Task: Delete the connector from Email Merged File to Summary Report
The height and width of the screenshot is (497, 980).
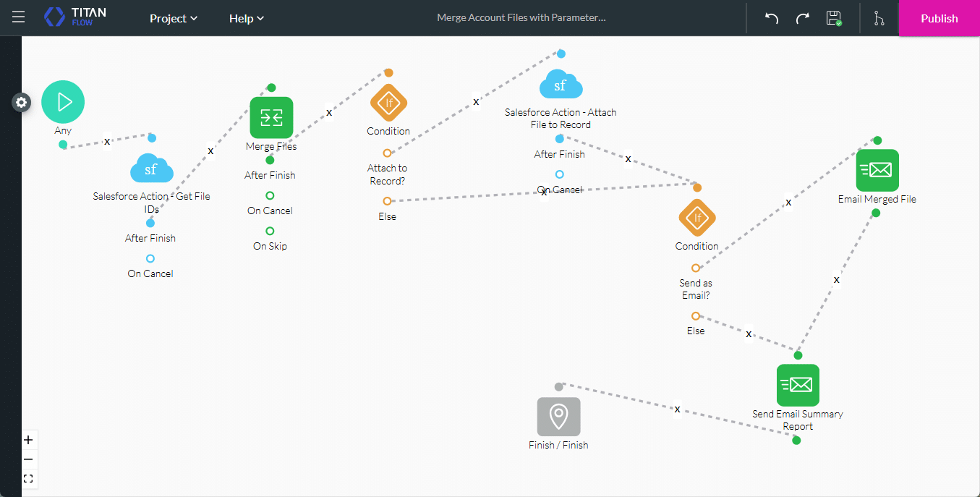Action: [x=837, y=279]
